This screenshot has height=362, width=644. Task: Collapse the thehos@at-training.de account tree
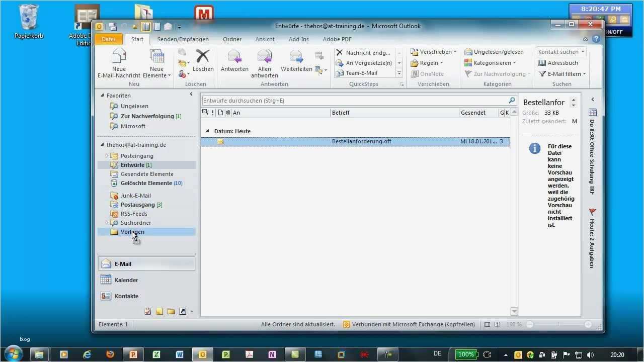(103, 145)
